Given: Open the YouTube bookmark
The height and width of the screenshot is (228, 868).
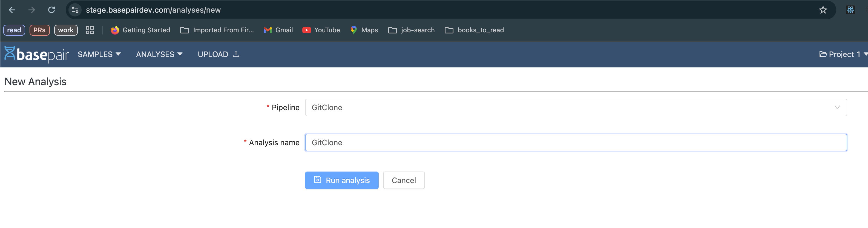Looking at the screenshot, I should 321,30.
